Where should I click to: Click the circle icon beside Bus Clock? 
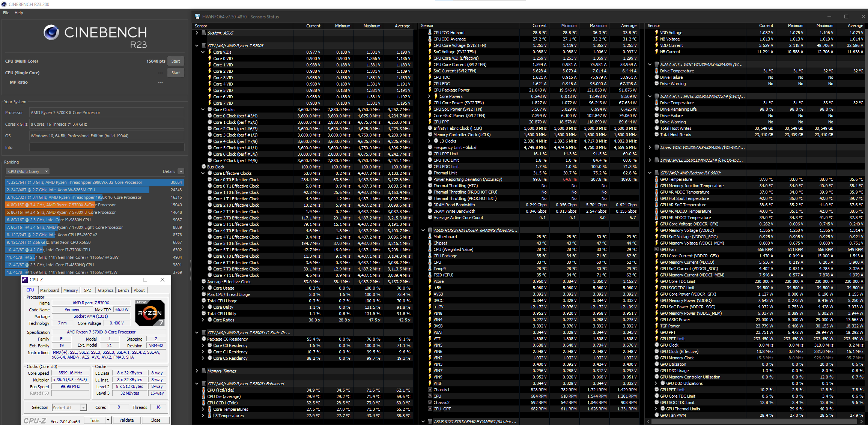[x=204, y=167]
